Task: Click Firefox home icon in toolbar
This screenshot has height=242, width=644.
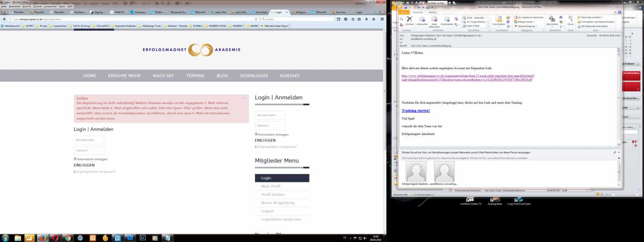Action: (x=373, y=19)
